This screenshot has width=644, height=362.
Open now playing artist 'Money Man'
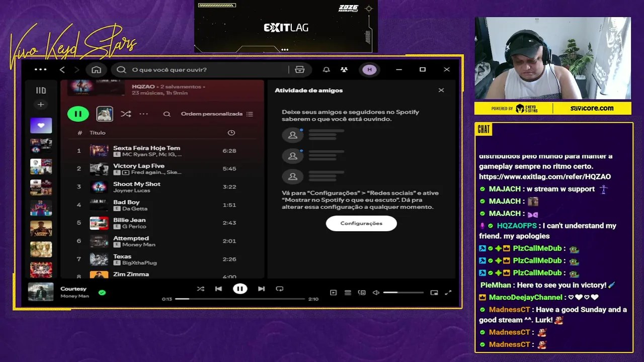[74, 296]
